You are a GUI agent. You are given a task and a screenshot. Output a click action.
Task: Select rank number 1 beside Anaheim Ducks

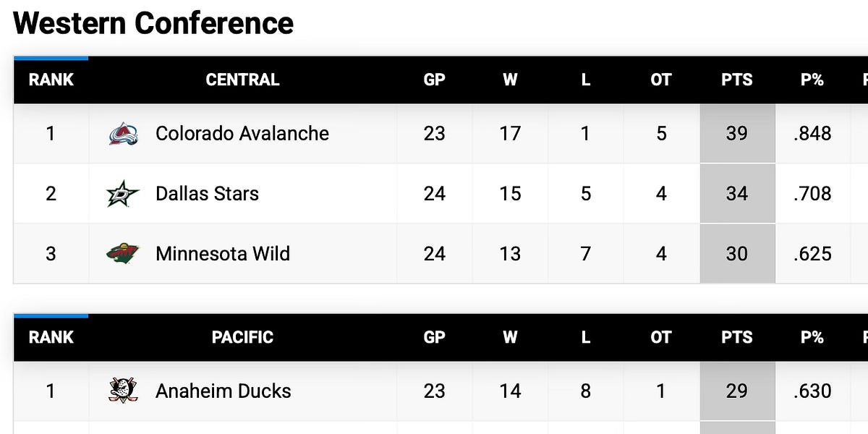coord(51,391)
